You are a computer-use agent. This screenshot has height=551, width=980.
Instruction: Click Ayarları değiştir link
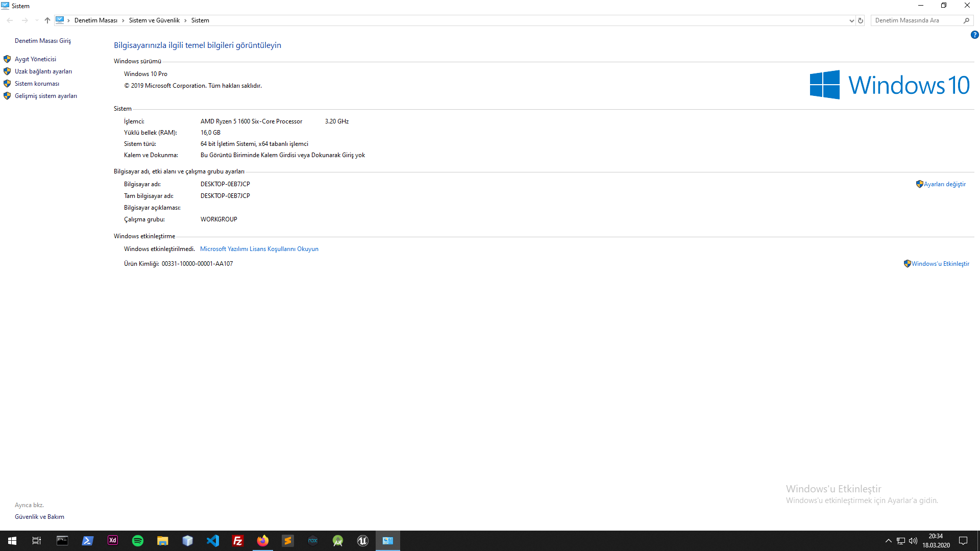pyautogui.click(x=945, y=184)
